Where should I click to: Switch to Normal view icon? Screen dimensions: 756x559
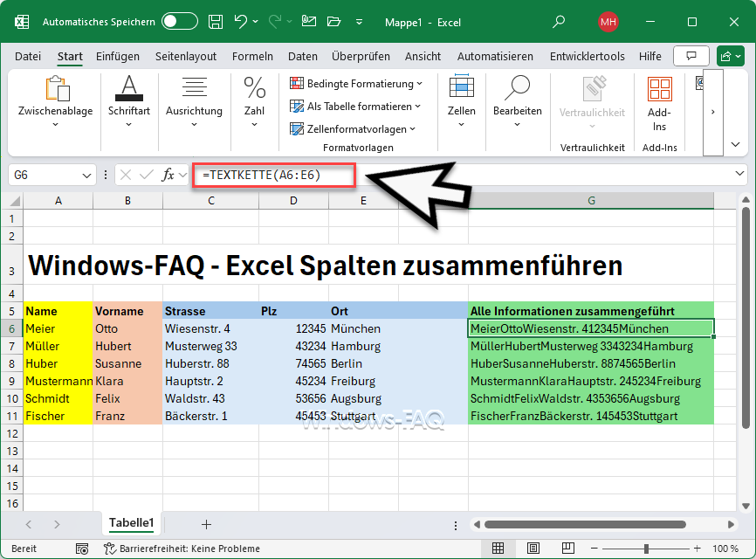pyautogui.click(x=498, y=549)
